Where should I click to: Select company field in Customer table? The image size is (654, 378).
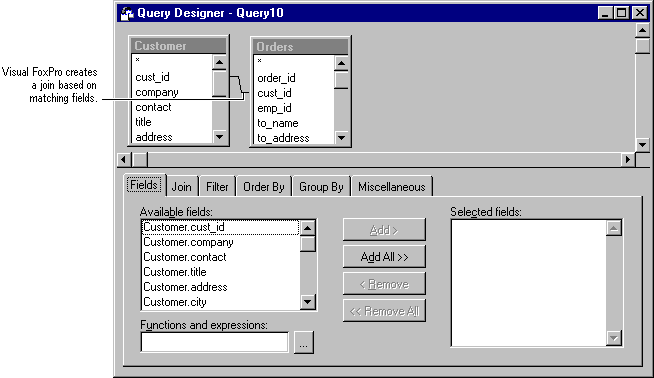tap(172, 92)
